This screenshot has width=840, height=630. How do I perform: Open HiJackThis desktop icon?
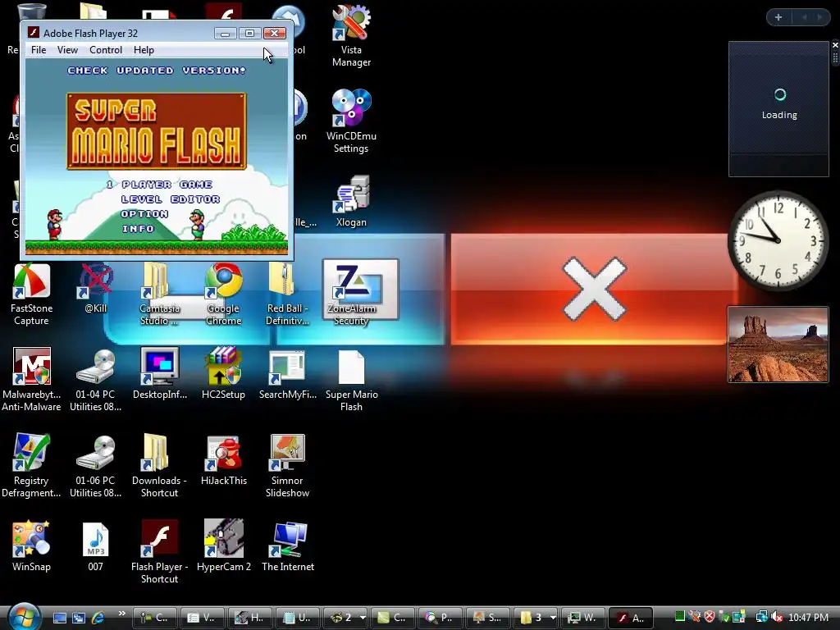point(223,461)
